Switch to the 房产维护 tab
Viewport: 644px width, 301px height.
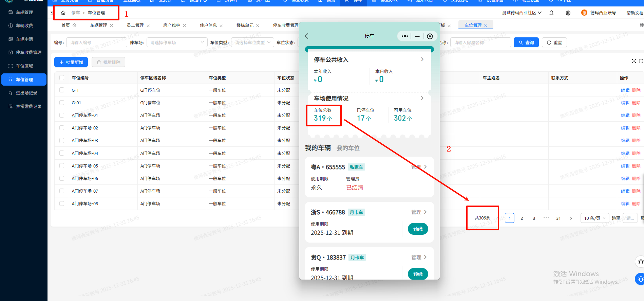click(172, 25)
